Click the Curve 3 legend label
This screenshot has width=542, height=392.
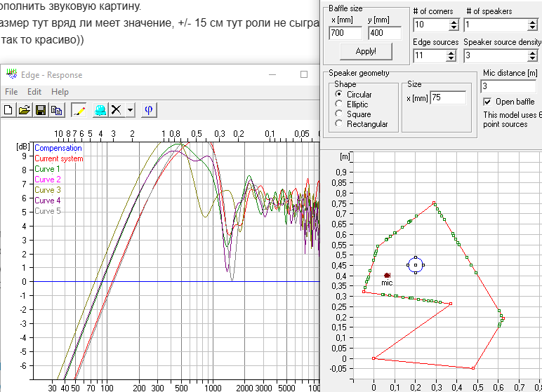coord(48,190)
